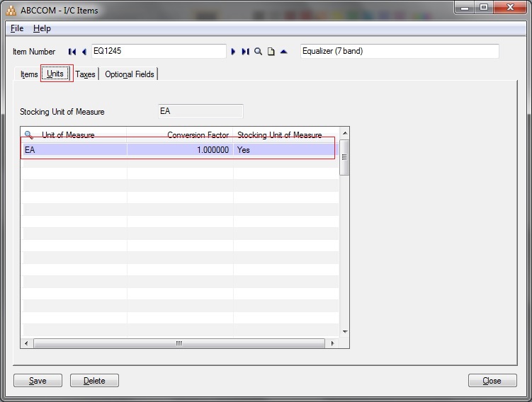
Task: Click the horizontal scrollbar thumb
Action: pyautogui.click(x=179, y=343)
